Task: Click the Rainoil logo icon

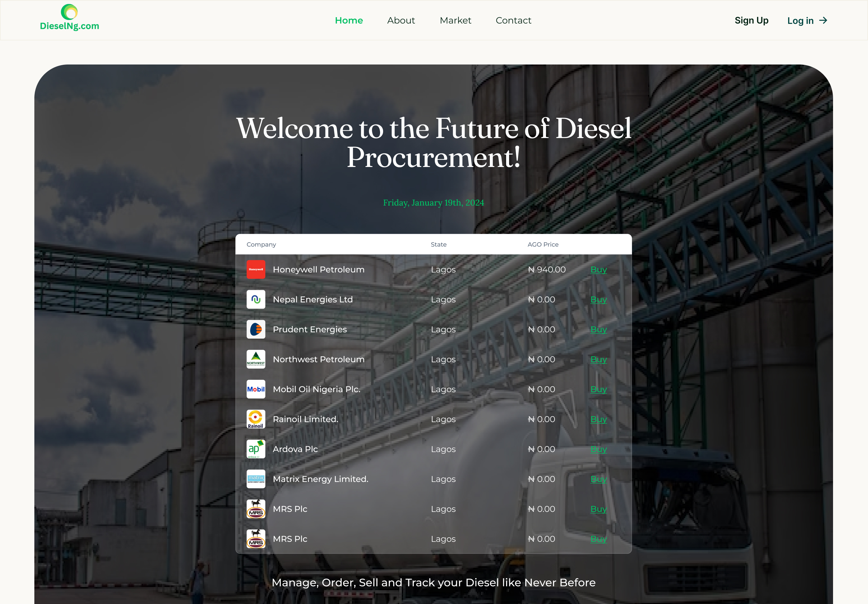Action: [256, 419]
